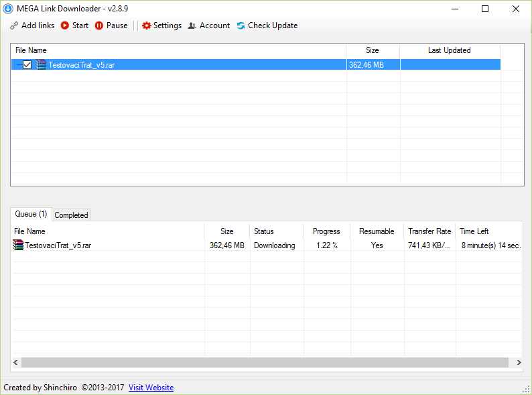Click the Account button label
532x395 pixels.
(x=214, y=25)
